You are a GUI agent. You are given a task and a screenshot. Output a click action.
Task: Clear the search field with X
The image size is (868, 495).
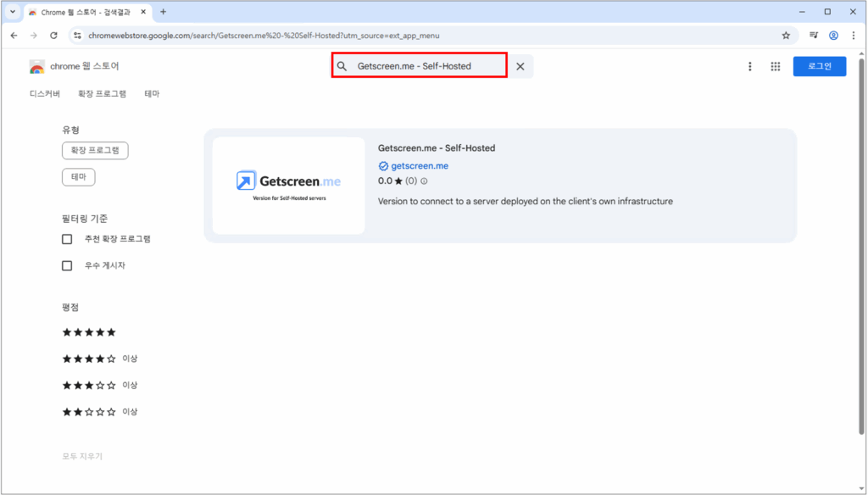tap(520, 66)
